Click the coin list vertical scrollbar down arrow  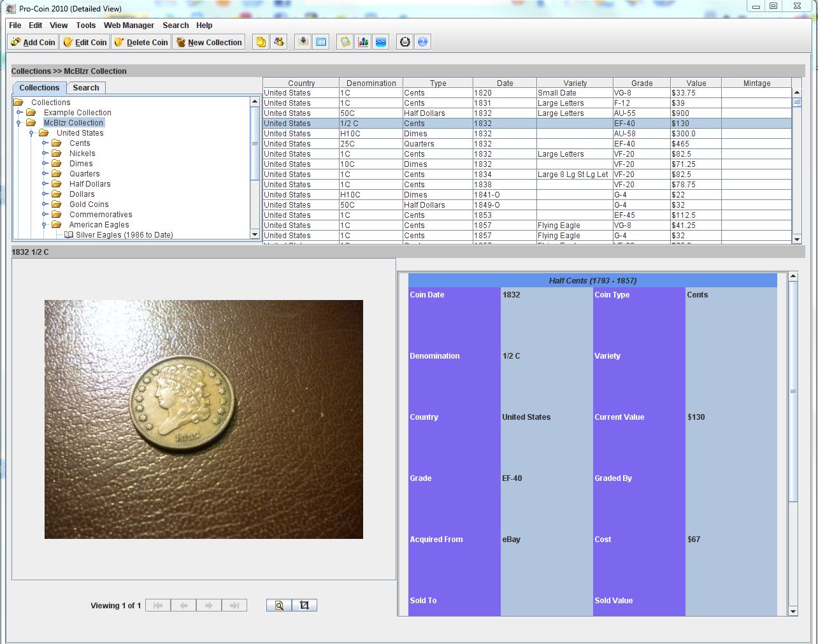coord(797,239)
